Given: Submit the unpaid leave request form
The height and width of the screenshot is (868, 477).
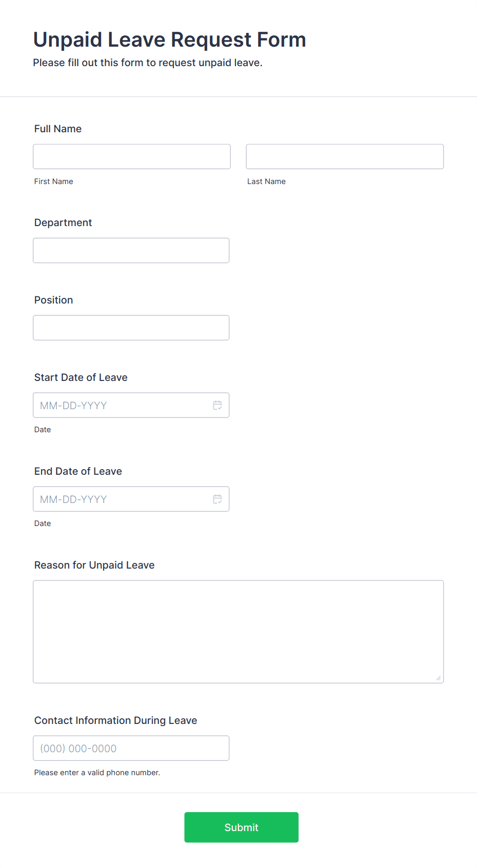Looking at the screenshot, I should pos(242,827).
